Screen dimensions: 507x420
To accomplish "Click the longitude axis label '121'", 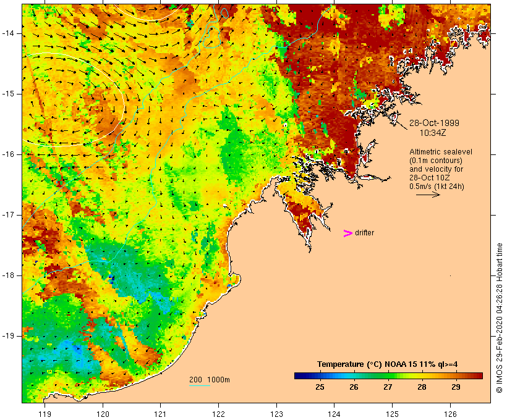I will pyautogui.click(x=160, y=414).
